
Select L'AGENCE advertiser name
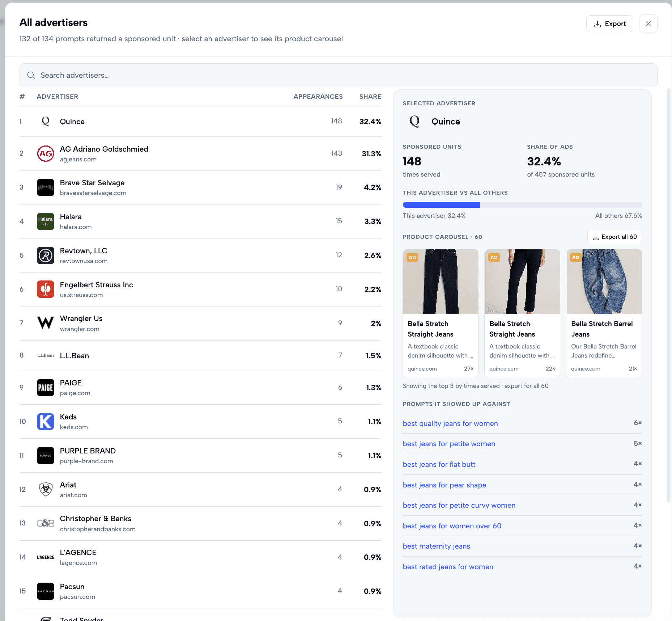[x=78, y=553]
